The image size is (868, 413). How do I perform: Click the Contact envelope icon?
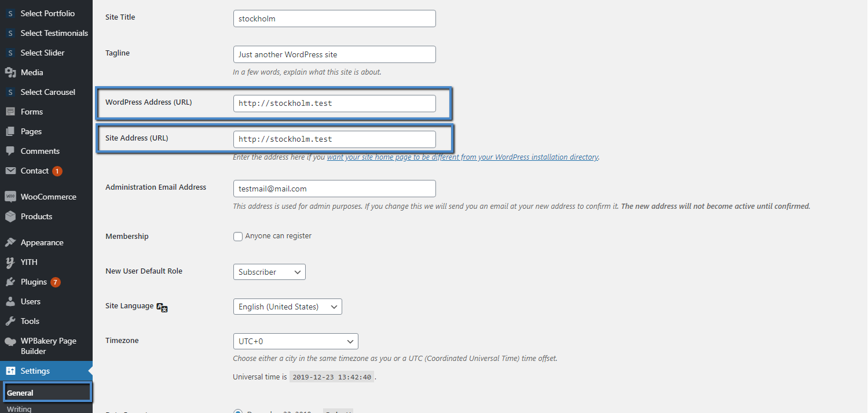tap(10, 171)
